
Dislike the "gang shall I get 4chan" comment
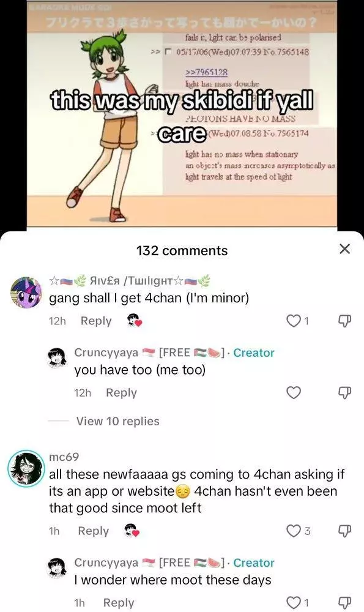pyautogui.click(x=344, y=321)
